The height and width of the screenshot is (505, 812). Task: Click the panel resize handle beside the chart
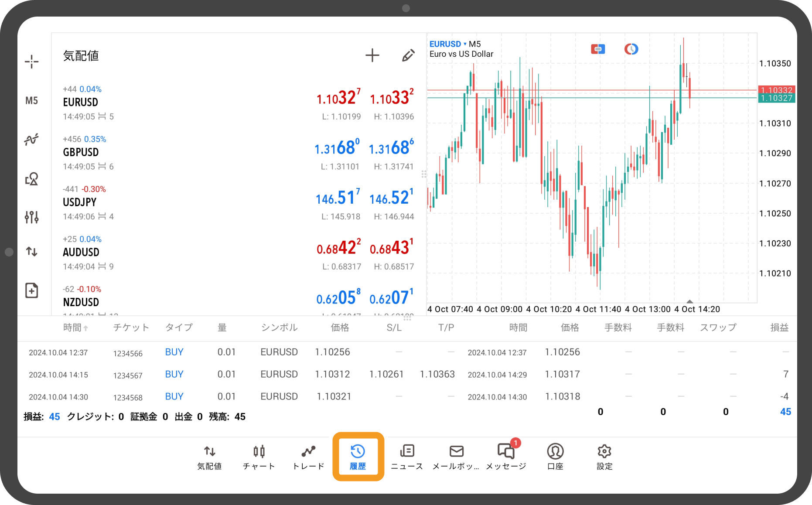(424, 174)
